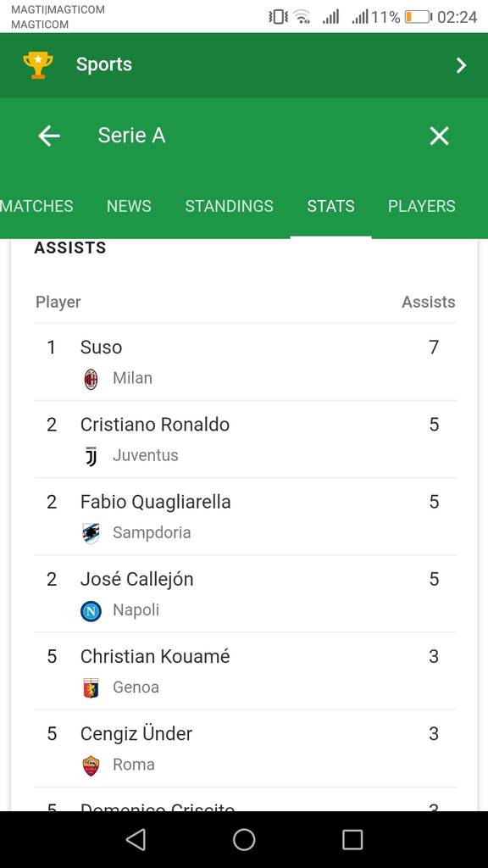Tap the Roma club crest
Image resolution: width=488 pixels, height=868 pixels.
tap(91, 765)
